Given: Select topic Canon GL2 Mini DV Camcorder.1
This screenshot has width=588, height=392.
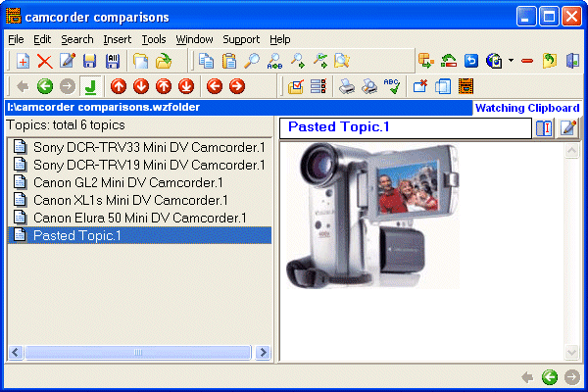Looking at the screenshot, I should [139, 182].
